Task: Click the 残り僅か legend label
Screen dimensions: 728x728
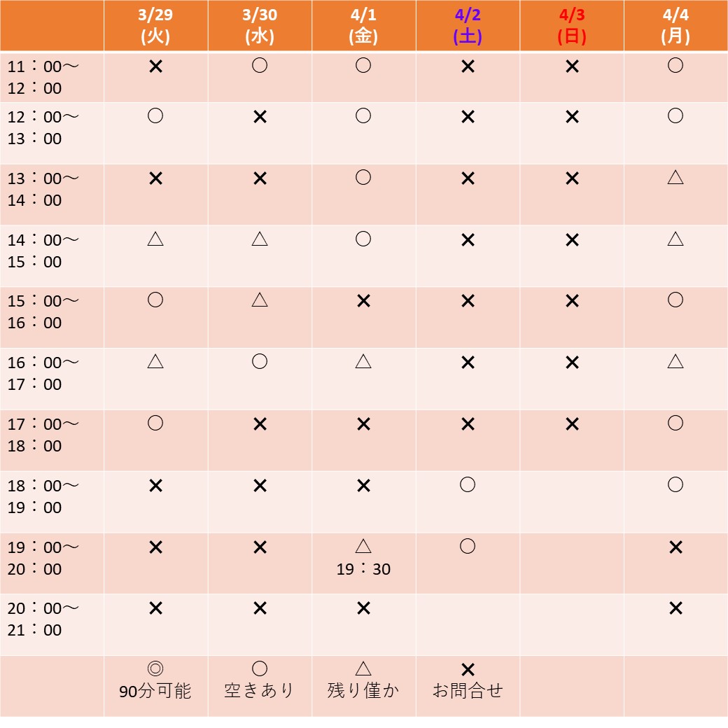Action: point(363,690)
